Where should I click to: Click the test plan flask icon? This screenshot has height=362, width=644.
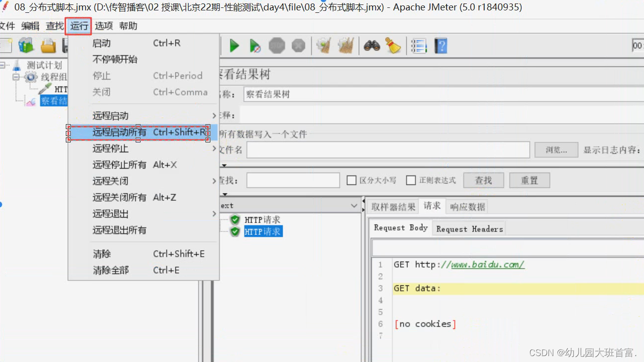[x=17, y=65]
